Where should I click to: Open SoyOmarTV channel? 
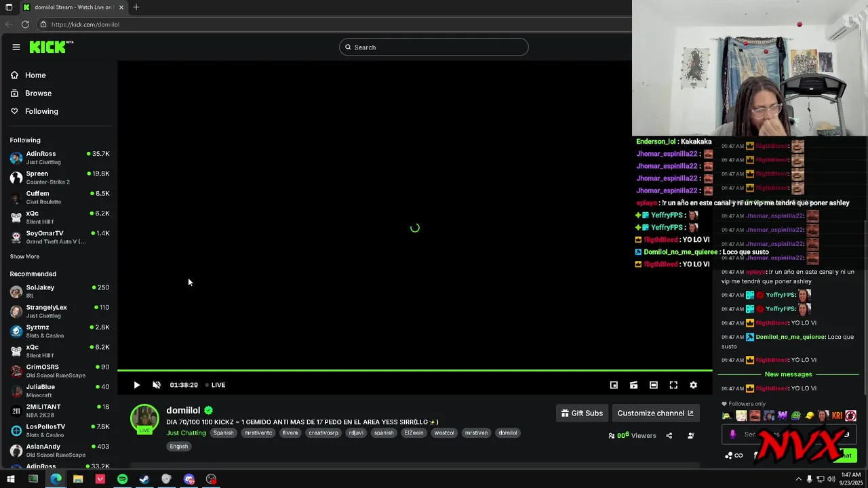[x=59, y=237]
